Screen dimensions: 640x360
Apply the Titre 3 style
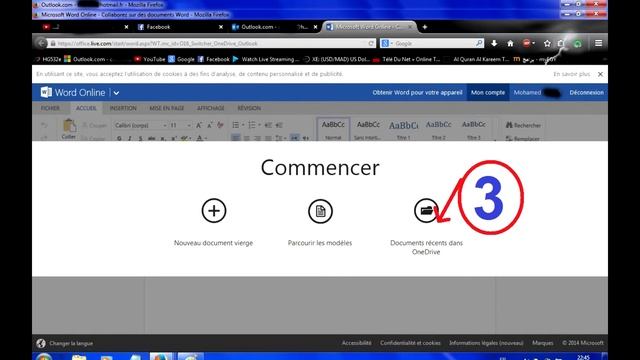click(473, 130)
